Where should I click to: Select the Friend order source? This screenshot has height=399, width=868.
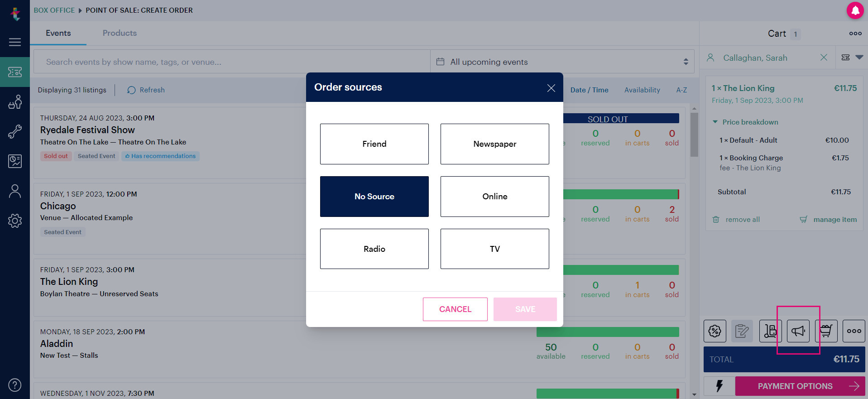(374, 144)
